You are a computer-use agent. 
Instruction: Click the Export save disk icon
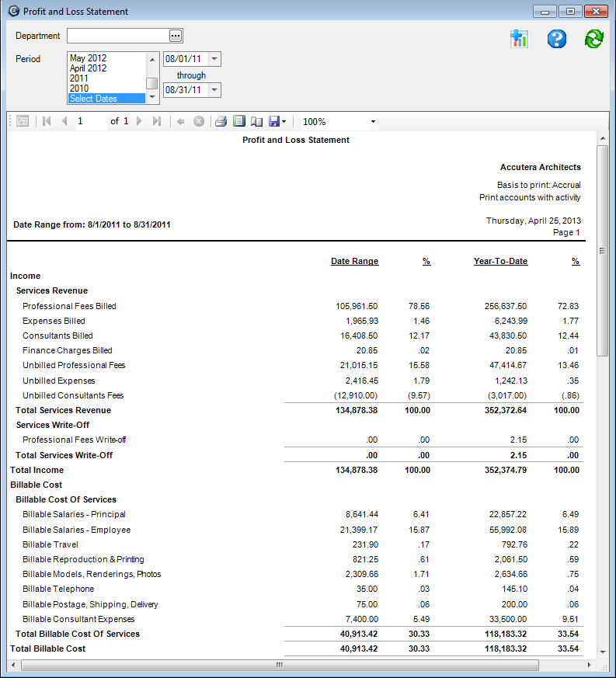[x=274, y=121]
